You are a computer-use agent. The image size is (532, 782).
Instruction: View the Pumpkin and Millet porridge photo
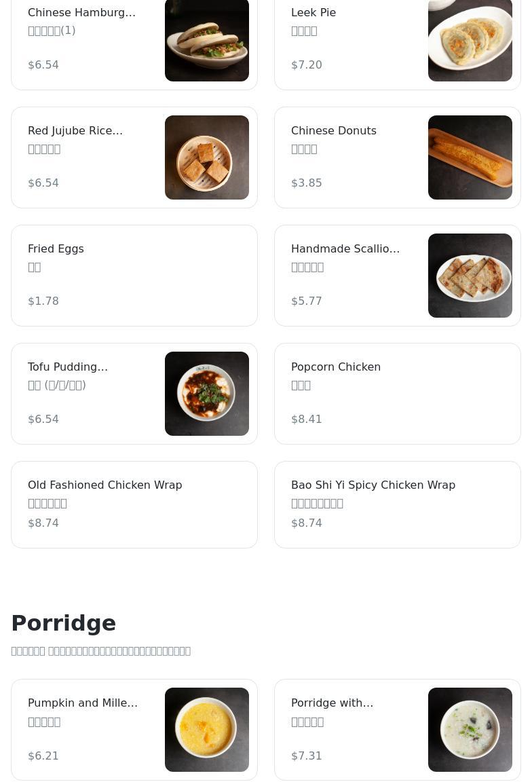click(x=207, y=730)
